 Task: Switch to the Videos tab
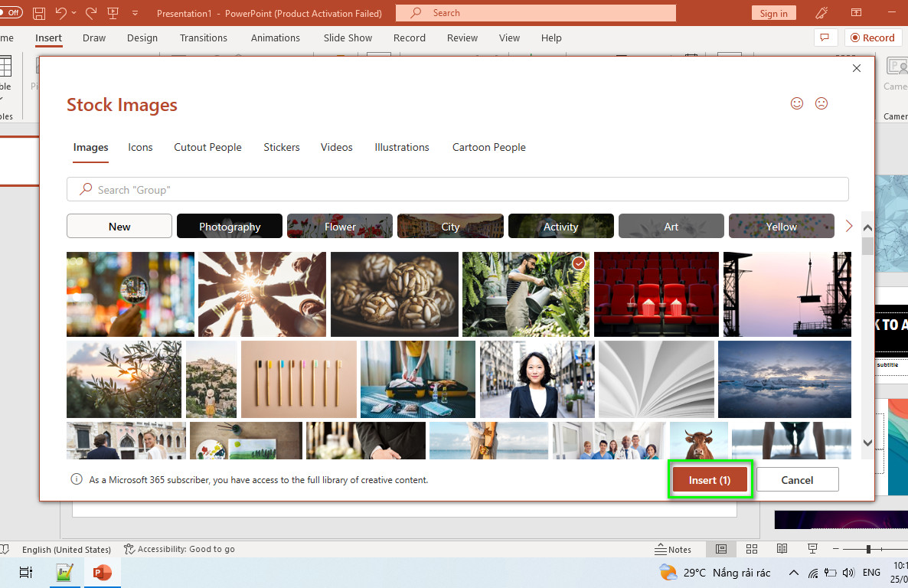pos(336,147)
